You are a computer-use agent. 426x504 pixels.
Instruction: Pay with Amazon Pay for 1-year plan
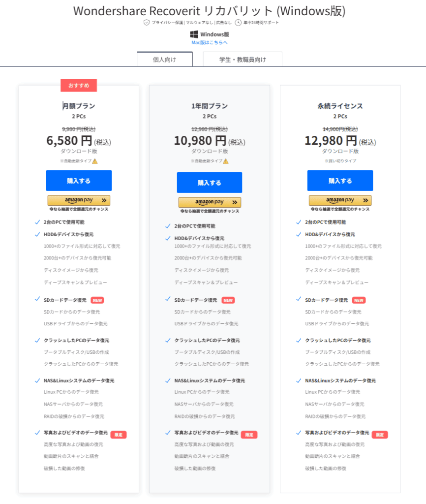[210, 202]
